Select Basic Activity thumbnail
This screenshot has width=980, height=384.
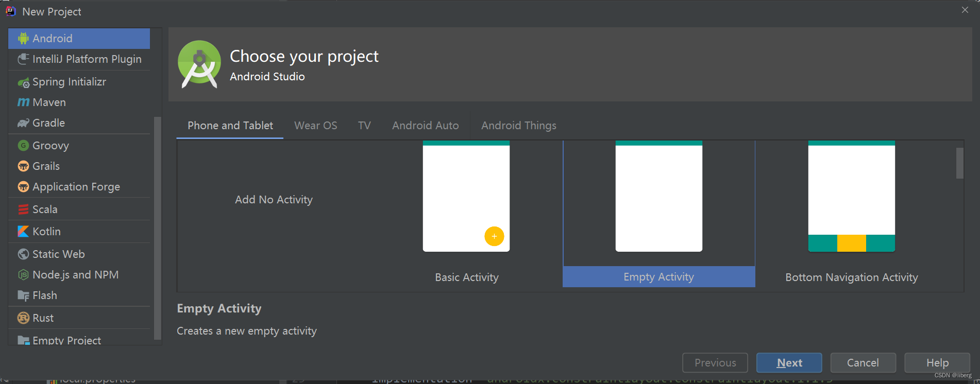(x=466, y=196)
